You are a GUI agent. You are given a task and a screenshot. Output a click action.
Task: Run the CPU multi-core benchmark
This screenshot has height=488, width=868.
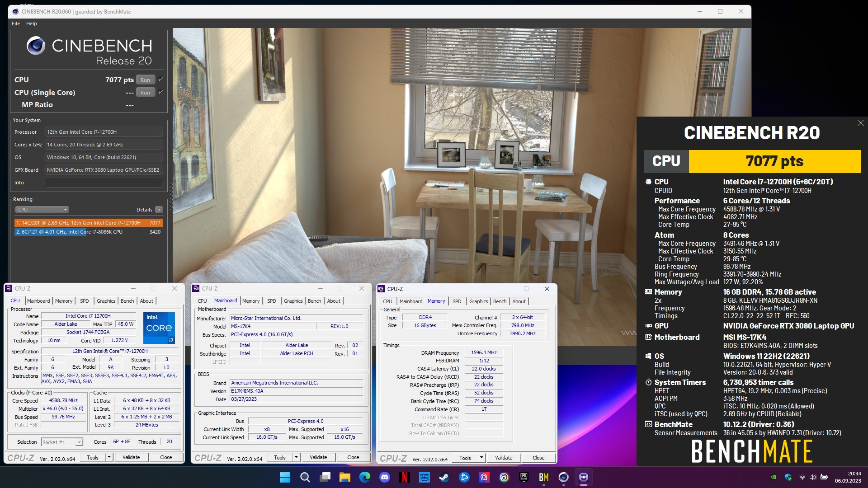point(145,80)
